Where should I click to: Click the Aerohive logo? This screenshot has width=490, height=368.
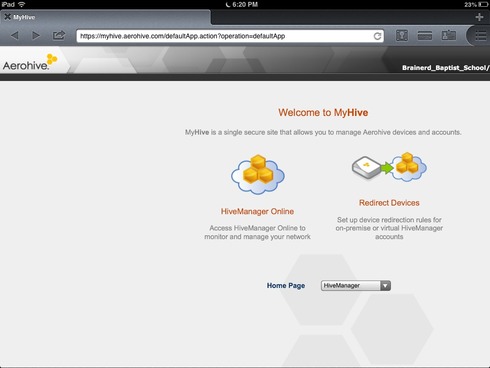pyautogui.click(x=30, y=62)
